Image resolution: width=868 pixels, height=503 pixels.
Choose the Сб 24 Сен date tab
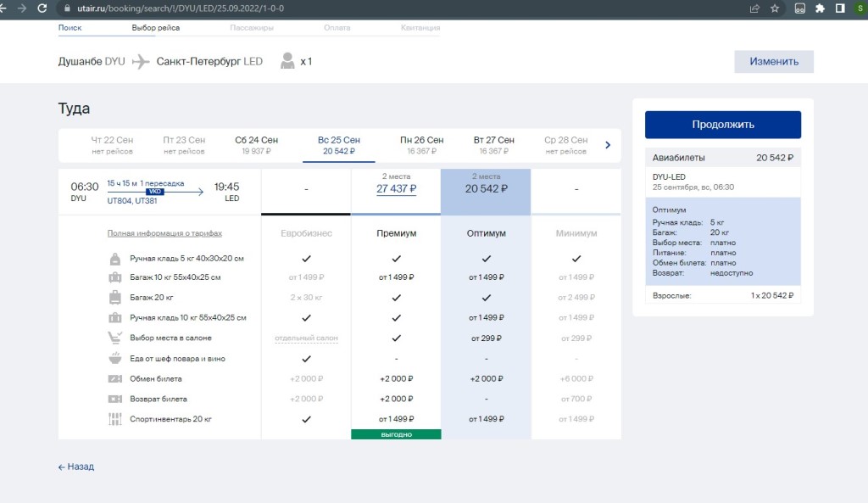pos(257,145)
